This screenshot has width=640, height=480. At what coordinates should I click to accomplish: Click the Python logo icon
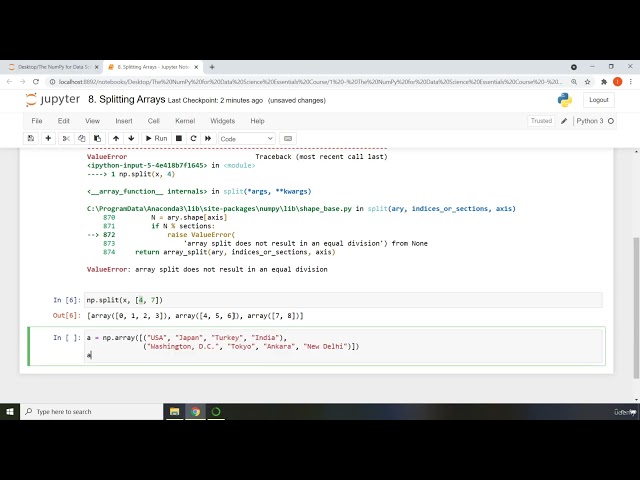565,100
